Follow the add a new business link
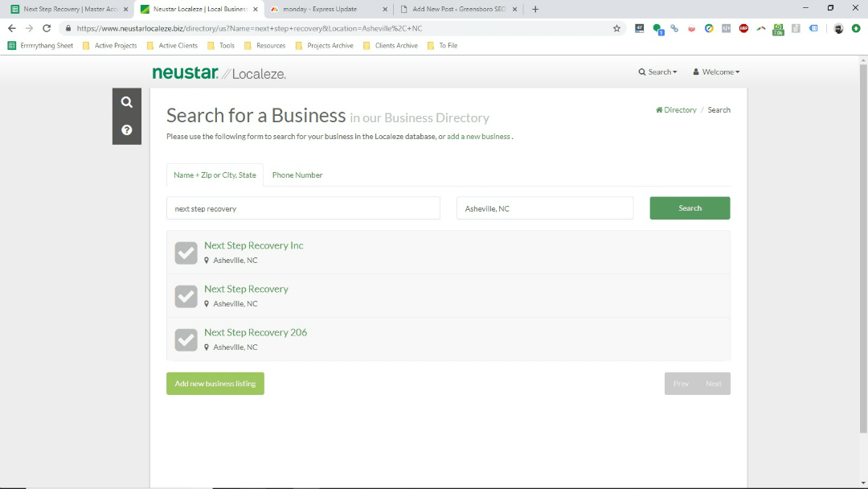This screenshot has height=489, width=868. tap(478, 136)
